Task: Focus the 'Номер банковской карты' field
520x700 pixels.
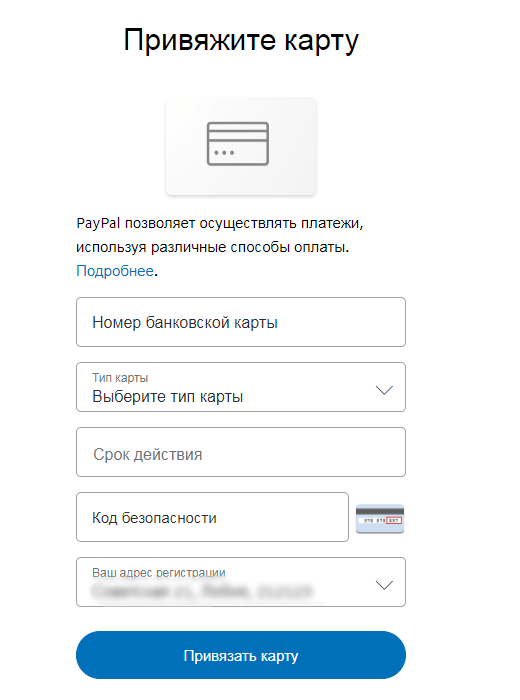Action: pos(241,322)
